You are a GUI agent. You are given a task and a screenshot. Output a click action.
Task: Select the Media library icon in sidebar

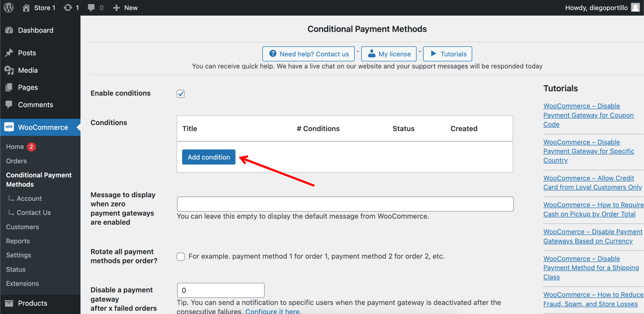[9, 70]
